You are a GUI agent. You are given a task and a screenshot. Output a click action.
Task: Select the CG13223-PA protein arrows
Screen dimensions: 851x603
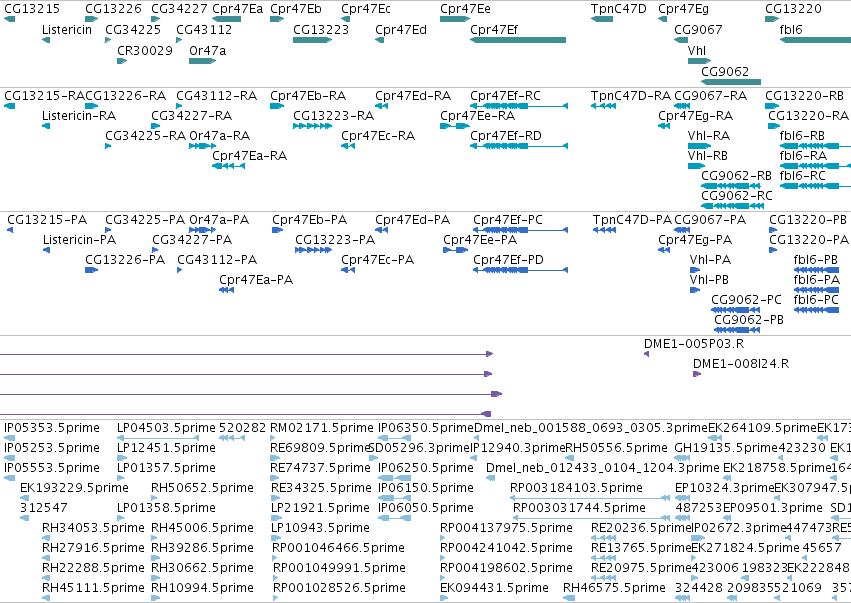[x=313, y=250]
